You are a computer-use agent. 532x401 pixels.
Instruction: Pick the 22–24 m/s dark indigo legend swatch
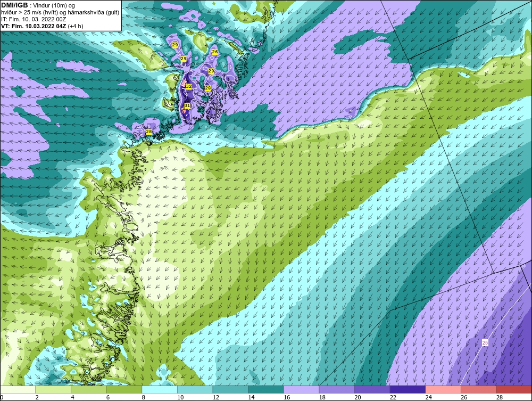click(x=408, y=389)
